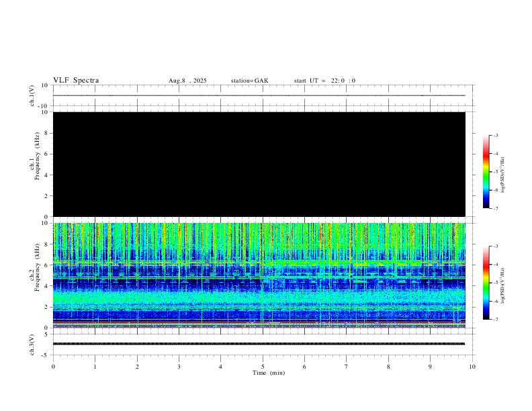
Task: Click the colorful ch.2 spectrogram panel
Action: [259, 275]
